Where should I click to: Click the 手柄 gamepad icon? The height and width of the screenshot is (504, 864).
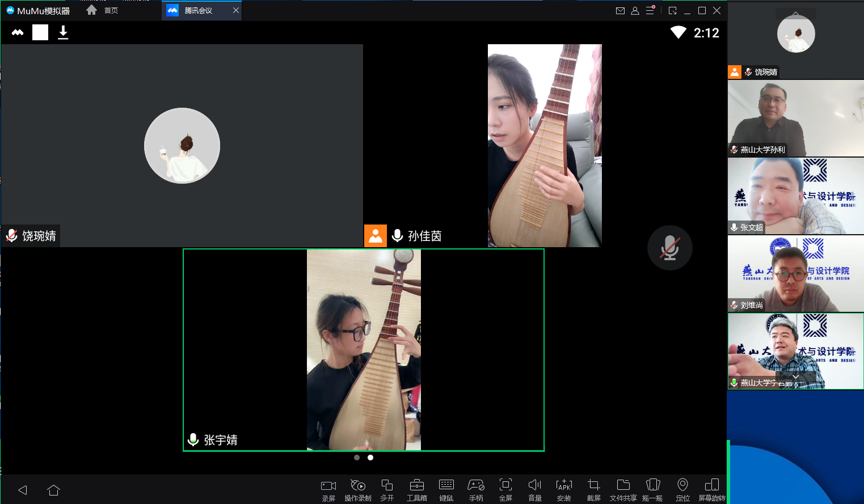click(476, 486)
